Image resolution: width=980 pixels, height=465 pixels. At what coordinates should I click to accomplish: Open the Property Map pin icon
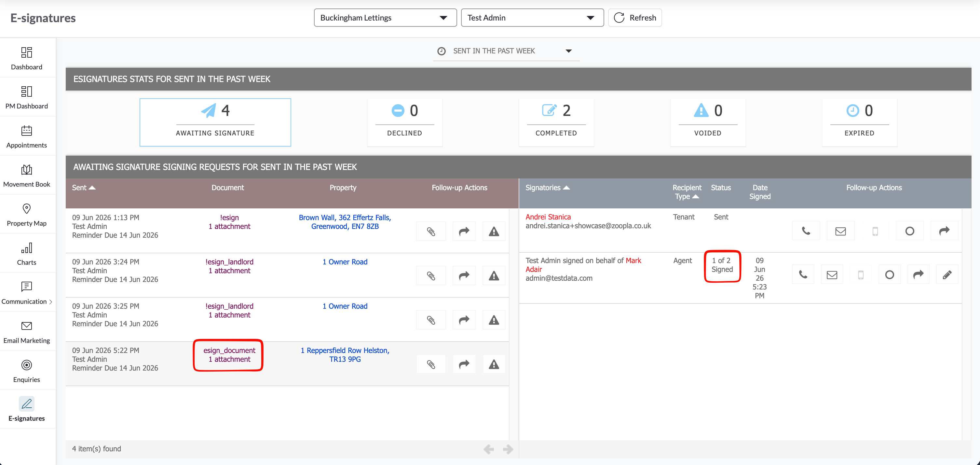27,209
